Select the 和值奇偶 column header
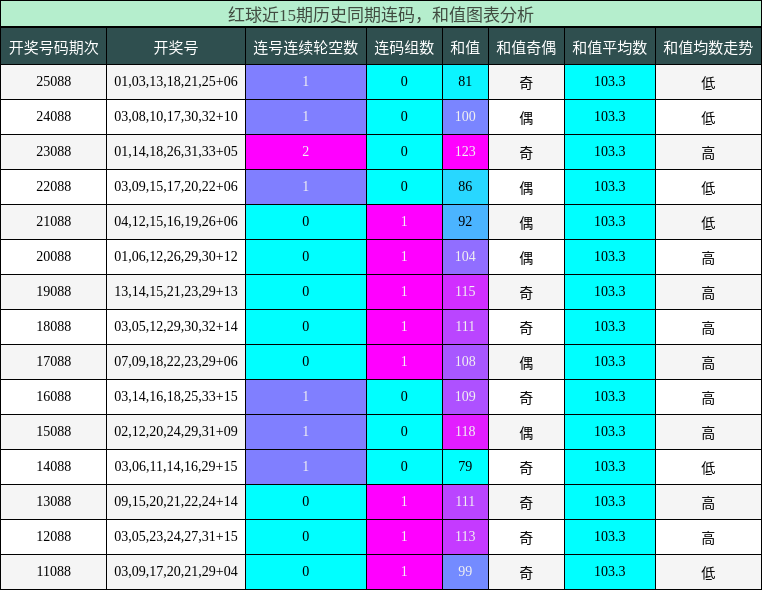Viewport: 762px width, 590px height. point(526,47)
